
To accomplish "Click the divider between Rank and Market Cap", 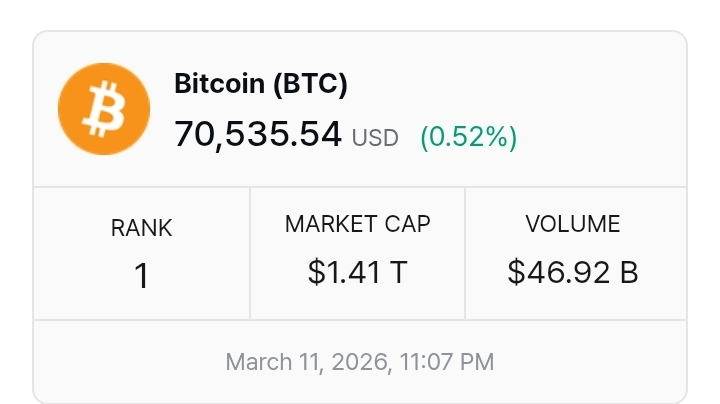I will click(250, 253).
